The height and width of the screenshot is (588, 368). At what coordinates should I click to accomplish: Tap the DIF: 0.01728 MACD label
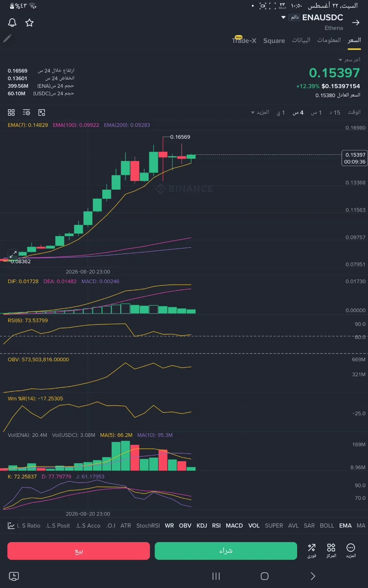click(x=23, y=281)
